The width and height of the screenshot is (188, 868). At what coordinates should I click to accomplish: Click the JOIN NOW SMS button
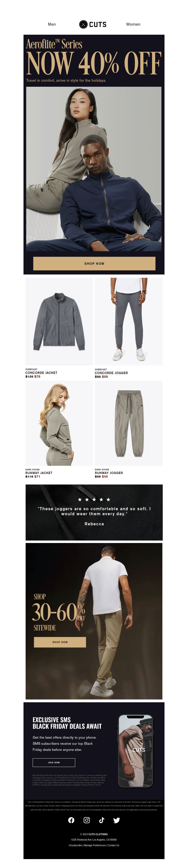(x=54, y=762)
